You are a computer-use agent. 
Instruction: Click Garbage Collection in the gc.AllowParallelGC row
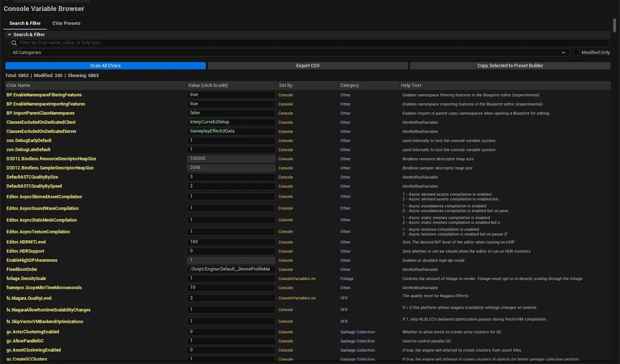click(357, 341)
